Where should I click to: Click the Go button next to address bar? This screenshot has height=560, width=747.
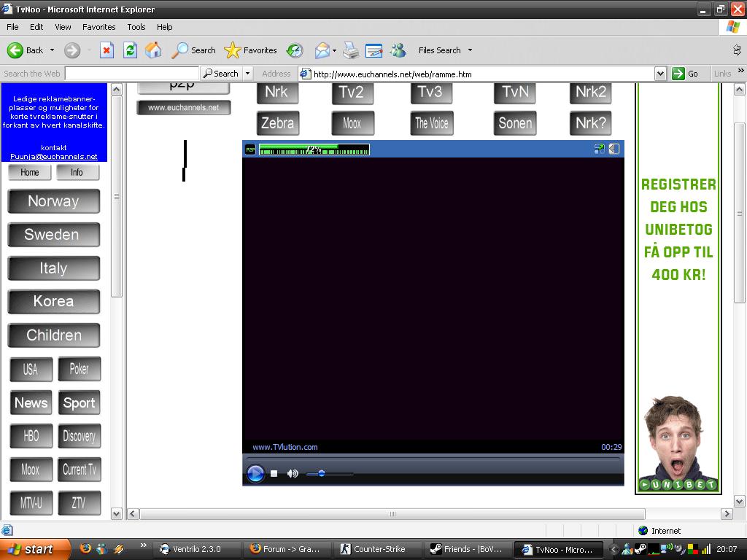(686, 74)
